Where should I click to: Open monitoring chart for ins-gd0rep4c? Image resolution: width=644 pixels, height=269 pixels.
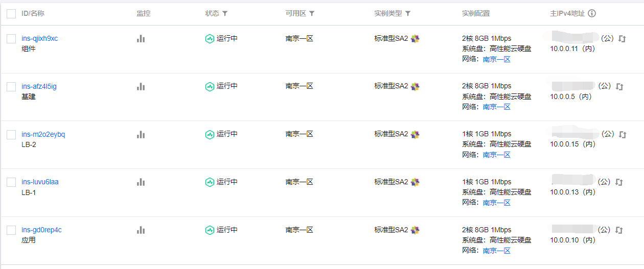(x=141, y=230)
